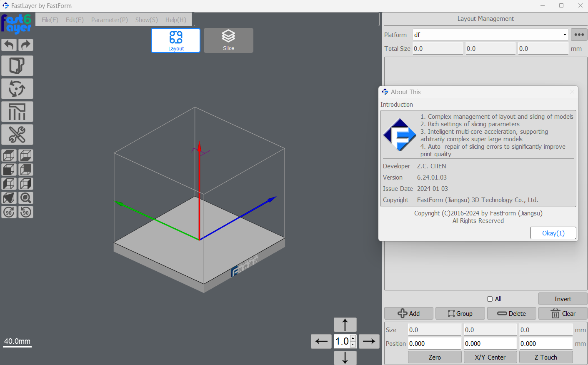Click the magnifier zoom-to-fit icon
This screenshot has height=365, width=588.
point(26,198)
